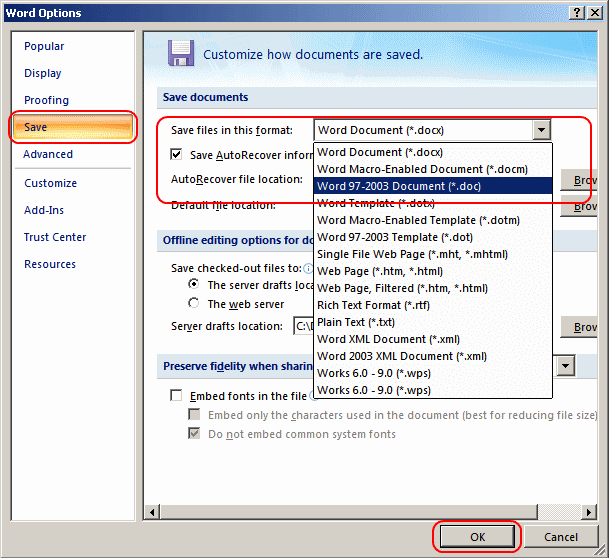Collapse the Save files format dropdown arrow

(541, 130)
